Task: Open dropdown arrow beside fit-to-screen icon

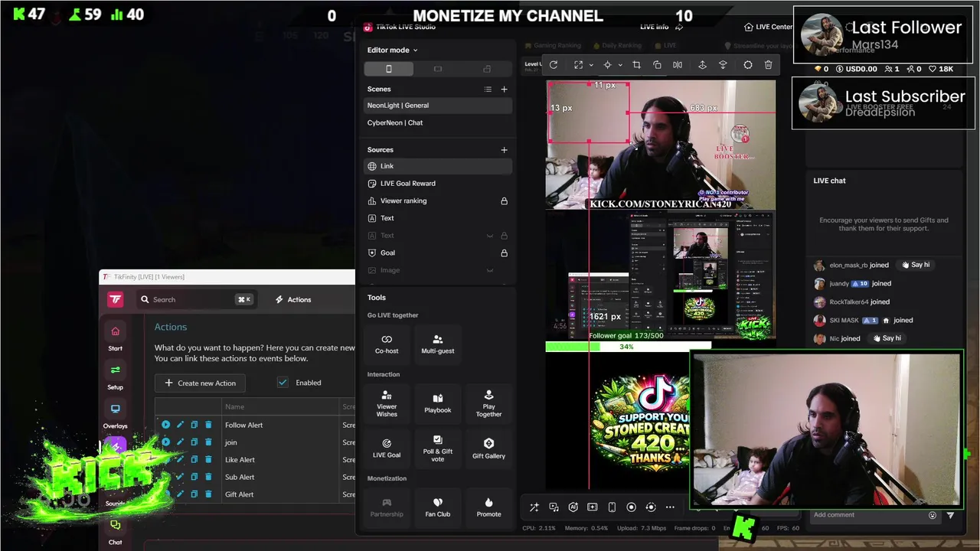Action: pyautogui.click(x=590, y=65)
